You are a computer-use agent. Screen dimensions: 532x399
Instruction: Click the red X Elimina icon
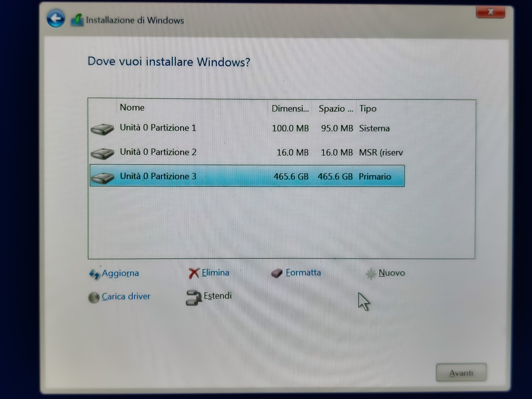click(194, 273)
